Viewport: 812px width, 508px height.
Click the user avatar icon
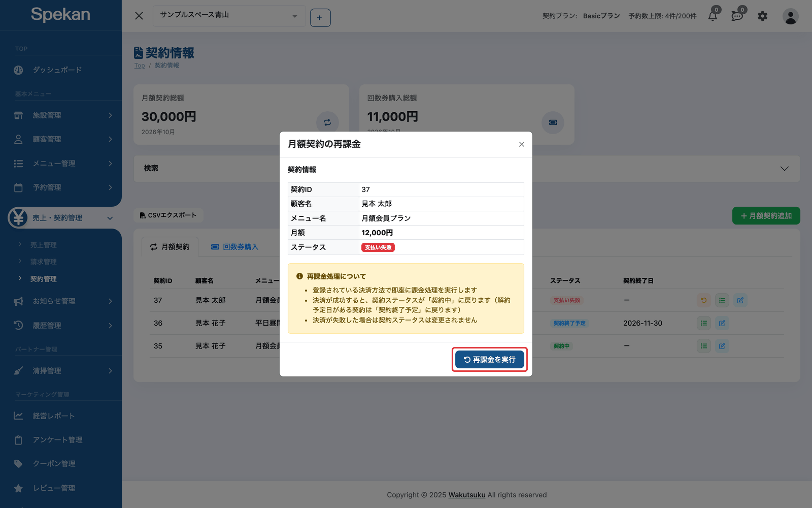[790, 16]
